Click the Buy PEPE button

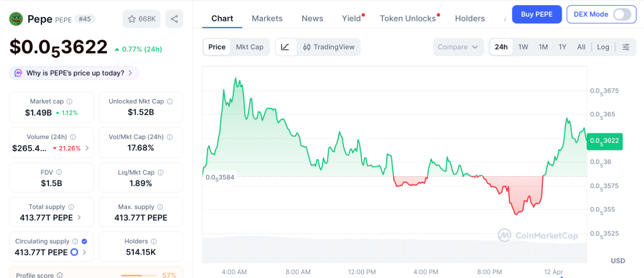click(536, 14)
